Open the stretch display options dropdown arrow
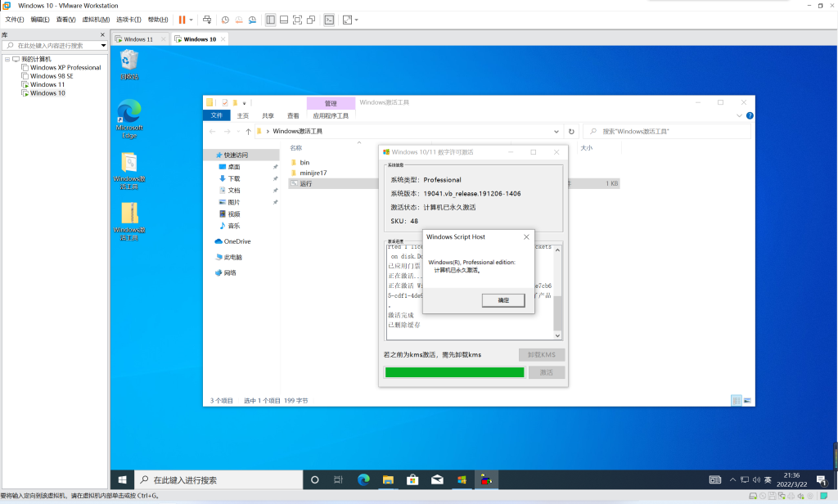The image size is (838, 504). tap(357, 20)
